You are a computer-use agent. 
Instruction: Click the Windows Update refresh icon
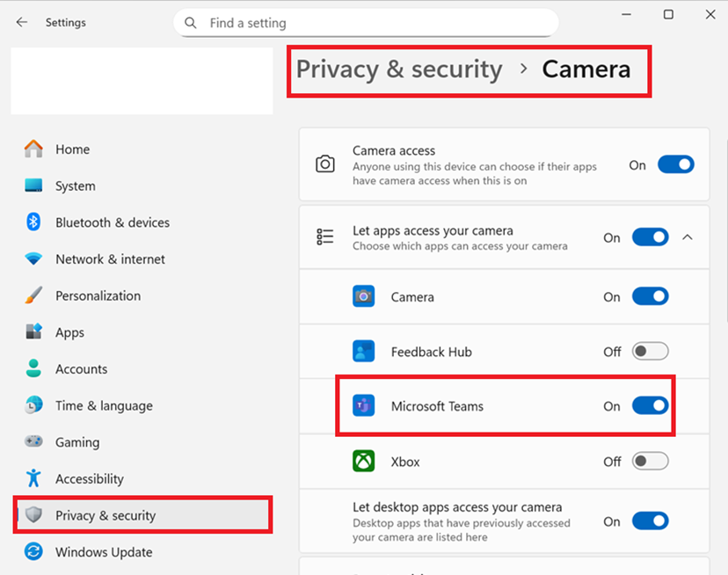33,551
